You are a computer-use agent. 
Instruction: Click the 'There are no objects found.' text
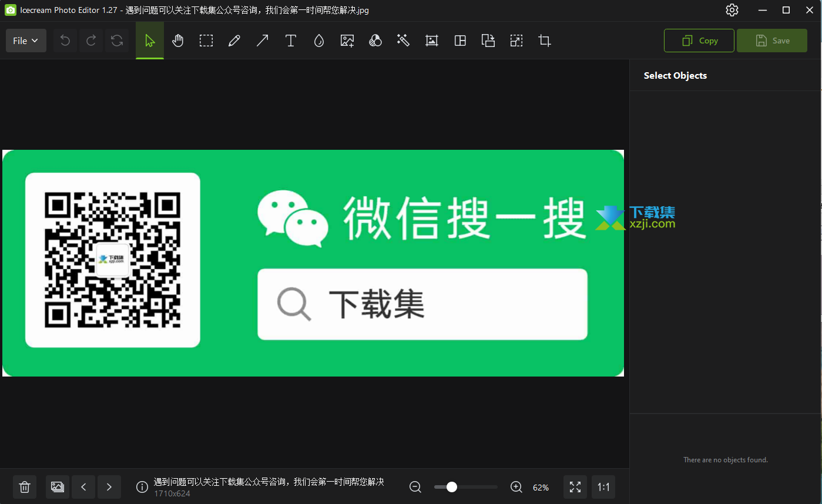pos(726,460)
